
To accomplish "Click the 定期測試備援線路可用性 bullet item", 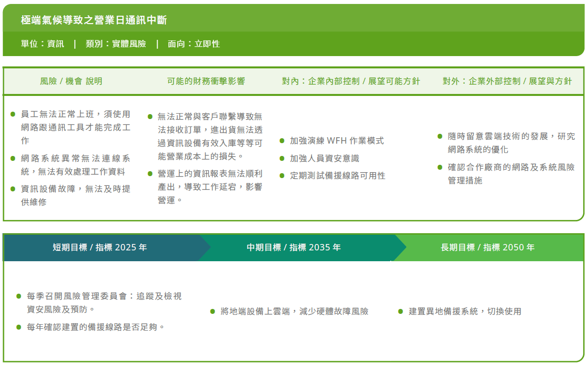I will click(338, 176).
